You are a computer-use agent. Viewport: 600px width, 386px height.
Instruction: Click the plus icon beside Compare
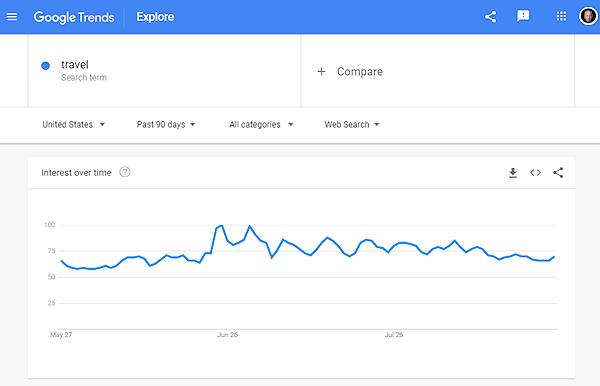coord(321,72)
